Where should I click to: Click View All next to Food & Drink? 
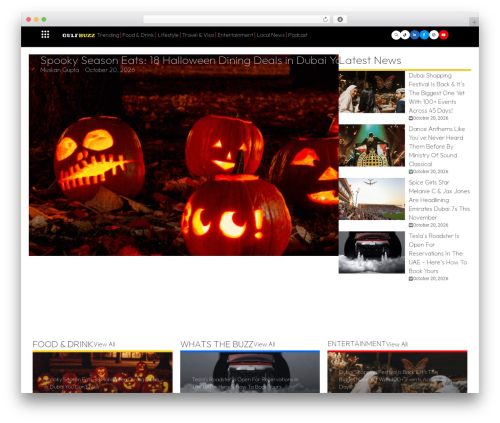tap(104, 344)
